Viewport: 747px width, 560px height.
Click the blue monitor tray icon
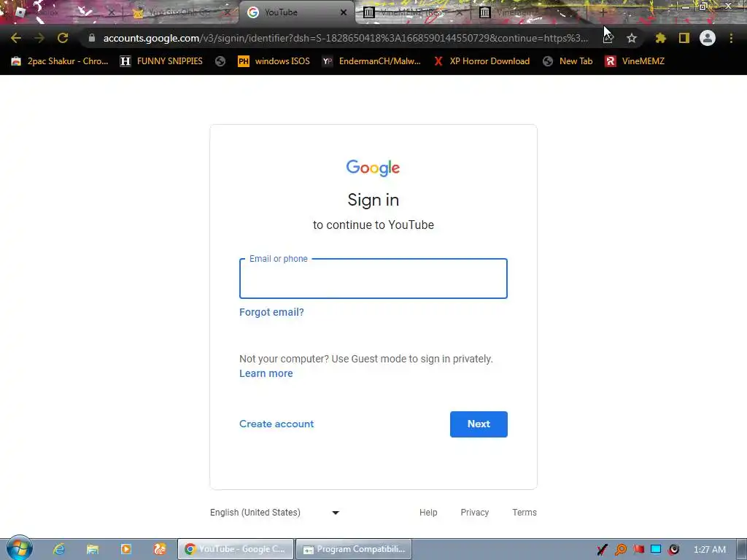656,550
